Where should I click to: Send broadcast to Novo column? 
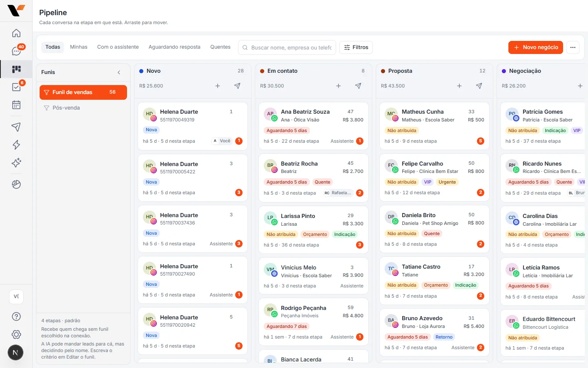pyautogui.click(x=237, y=86)
